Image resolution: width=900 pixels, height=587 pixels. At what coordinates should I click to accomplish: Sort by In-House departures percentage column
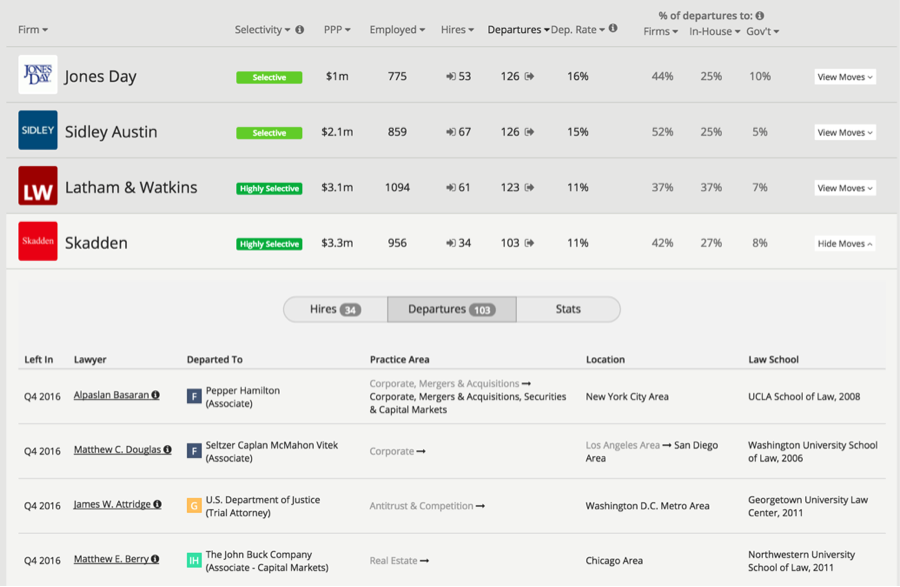coord(715,31)
